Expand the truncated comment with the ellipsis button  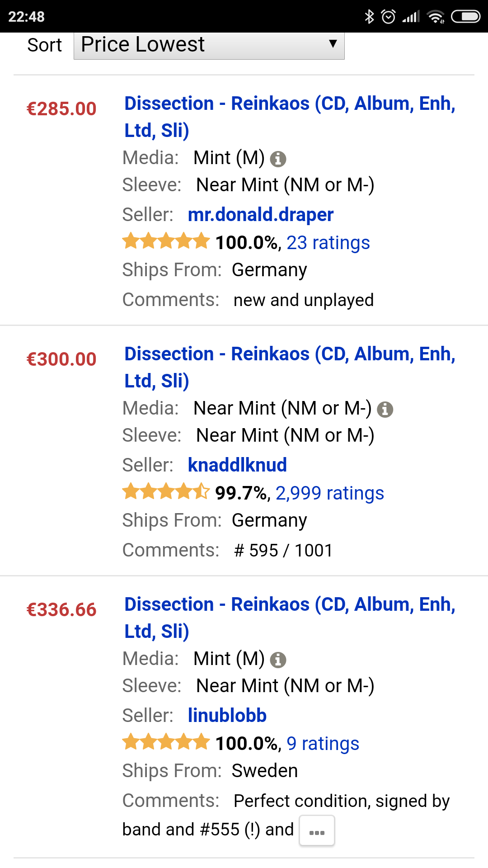(317, 830)
